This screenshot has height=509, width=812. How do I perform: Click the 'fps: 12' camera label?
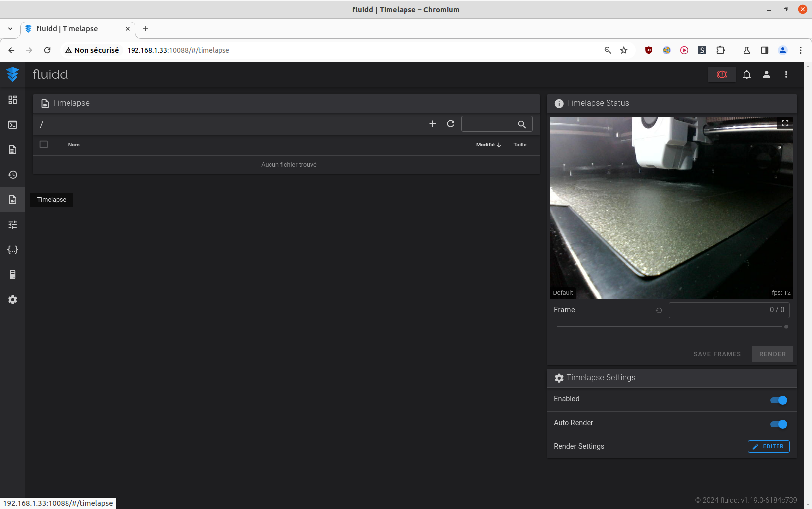[781, 293]
